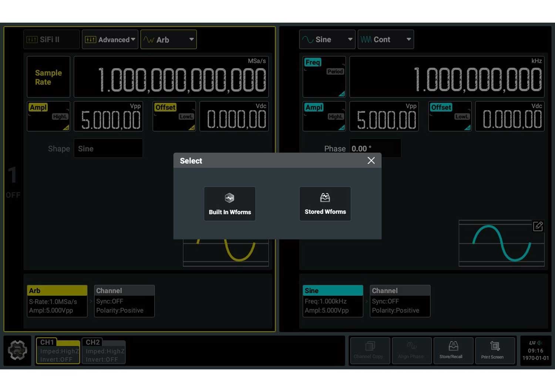Open the settings gear menu

17,350
